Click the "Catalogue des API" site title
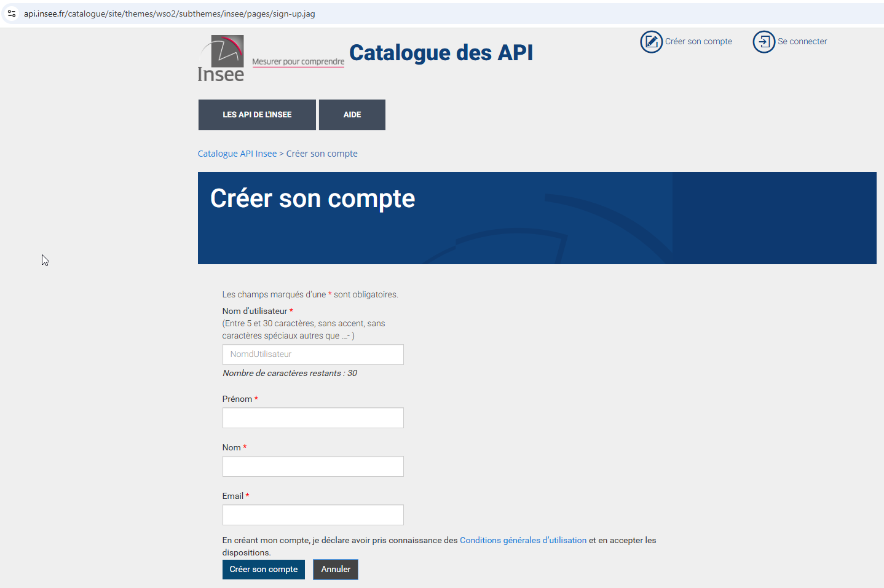The image size is (884, 588). [x=441, y=53]
